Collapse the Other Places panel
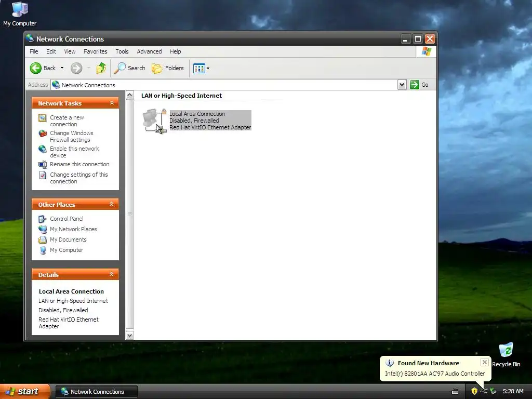 click(x=111, y=204)
